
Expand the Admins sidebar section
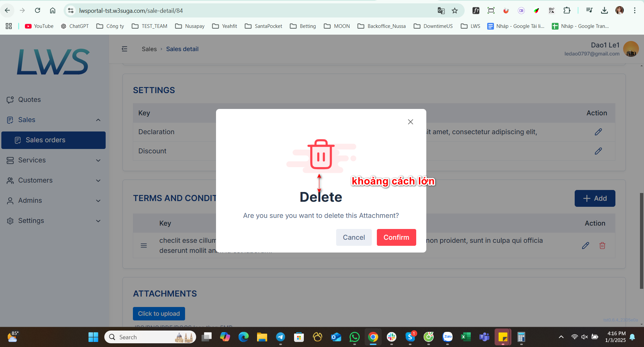pyautogui.click(x=54, y=200)
